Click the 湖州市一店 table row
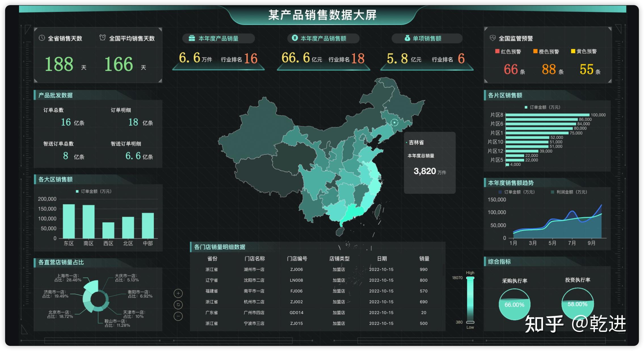The image size is (644, 351). [254, 269]
